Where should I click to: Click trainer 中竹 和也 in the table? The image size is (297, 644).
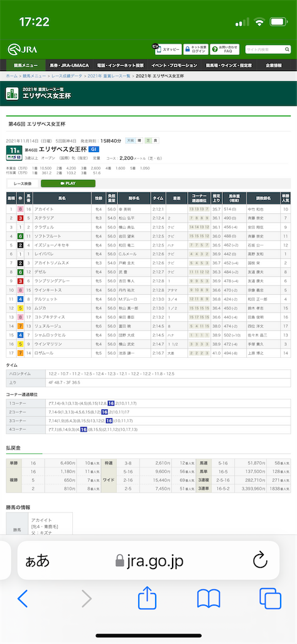coord(257,209)
